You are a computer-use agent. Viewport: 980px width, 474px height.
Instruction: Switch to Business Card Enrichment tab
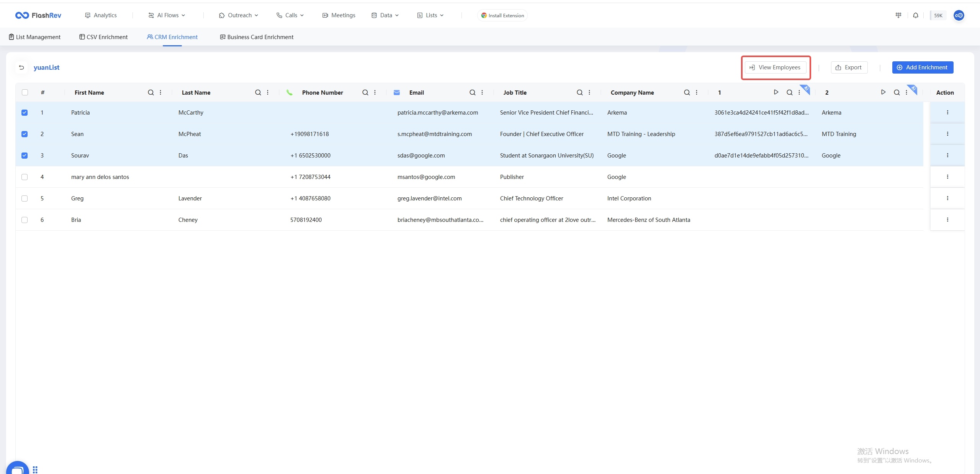tap(257, 37)
